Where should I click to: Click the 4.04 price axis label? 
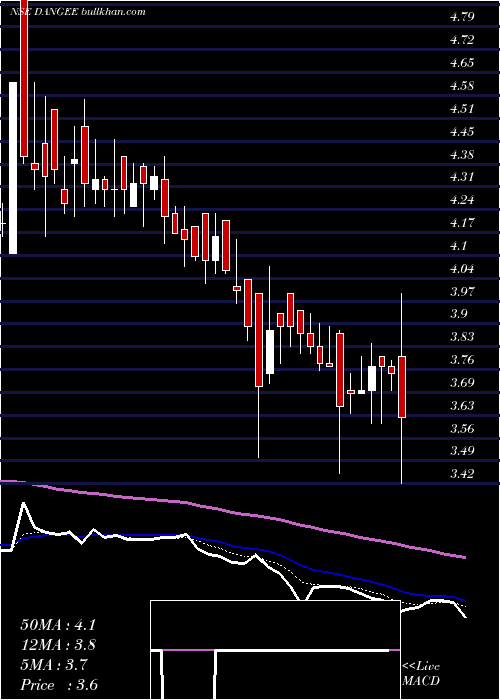click(x=462, y=268)
